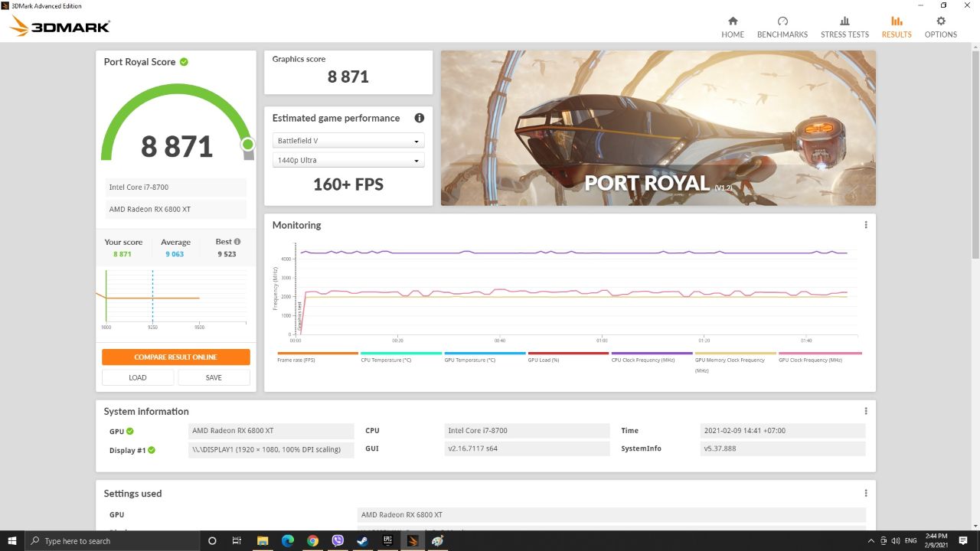980x551 pixels.
Task: Click the GPU Load red legend swatch
Action: pos(568,354)
